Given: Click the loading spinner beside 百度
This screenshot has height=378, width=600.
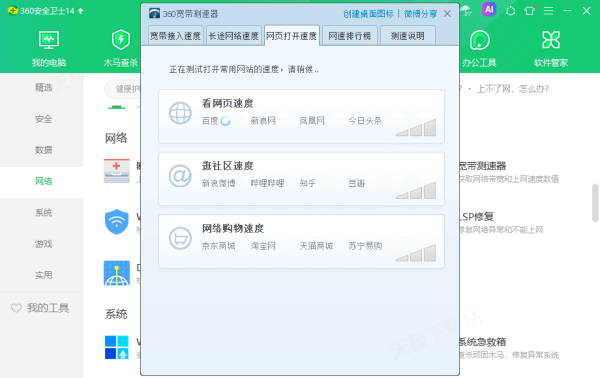Looking at the screenshot, I should point(225,121).
